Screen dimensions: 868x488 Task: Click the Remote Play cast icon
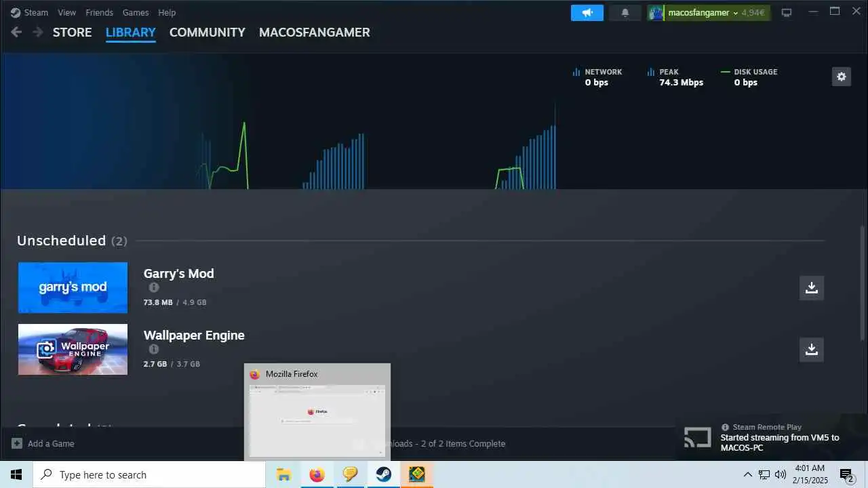click(698, 438)
